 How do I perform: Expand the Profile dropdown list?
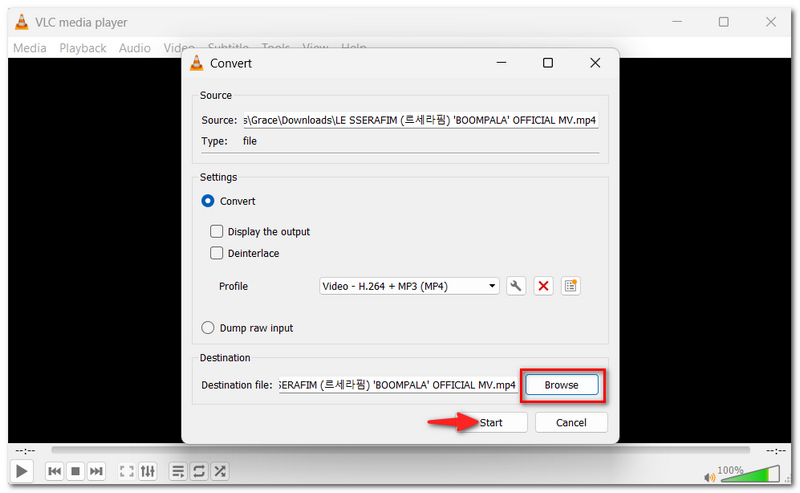pyautogui.click(x=409, y=286)
